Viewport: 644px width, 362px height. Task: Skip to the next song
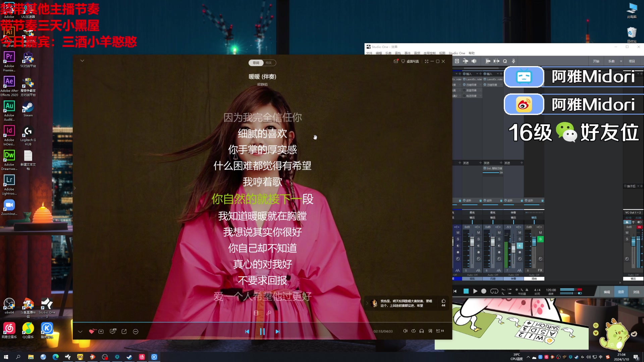coord(277,331)
